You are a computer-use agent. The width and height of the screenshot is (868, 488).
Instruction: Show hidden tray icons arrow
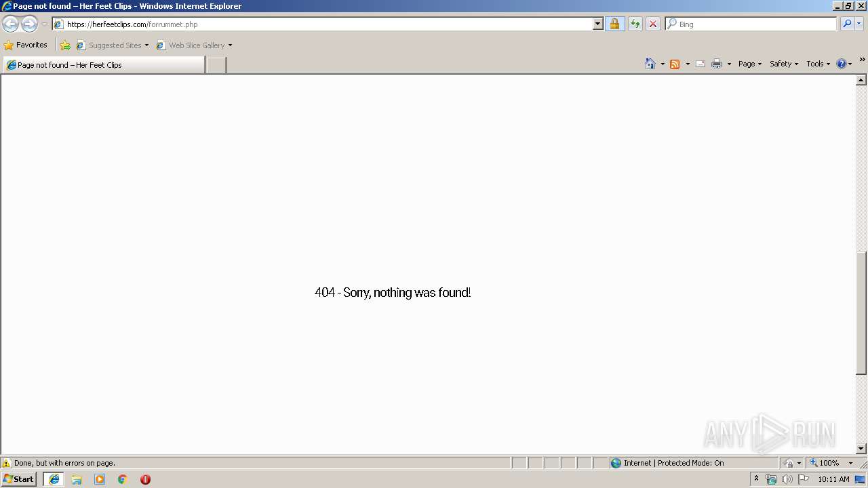pos(756,479)
